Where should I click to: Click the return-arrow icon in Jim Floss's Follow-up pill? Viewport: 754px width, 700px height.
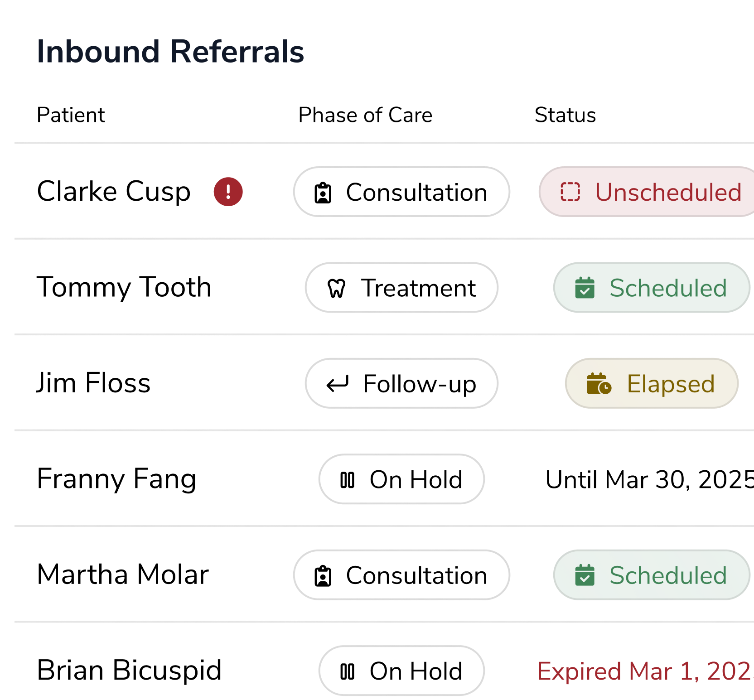pyautogui.click(x=337, y=383)
